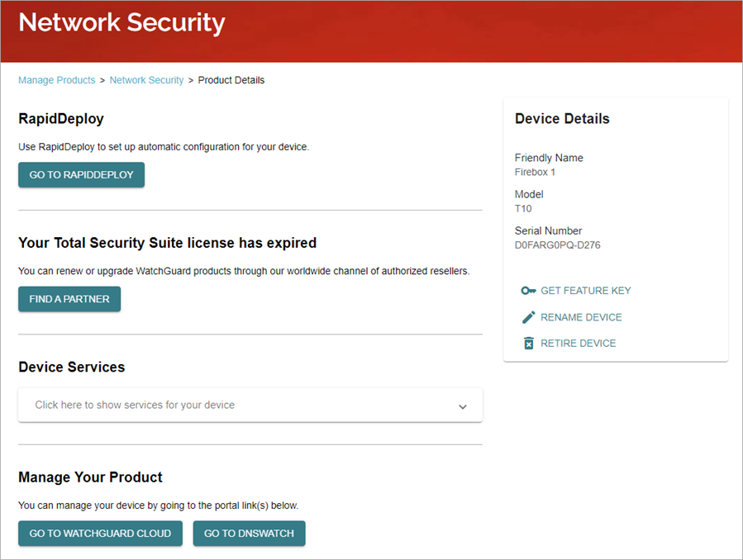Image resolution: width=743 pixels, height=560 pixels.
Task: Click the FIND A PARTNER button
Action: point(69,299)
